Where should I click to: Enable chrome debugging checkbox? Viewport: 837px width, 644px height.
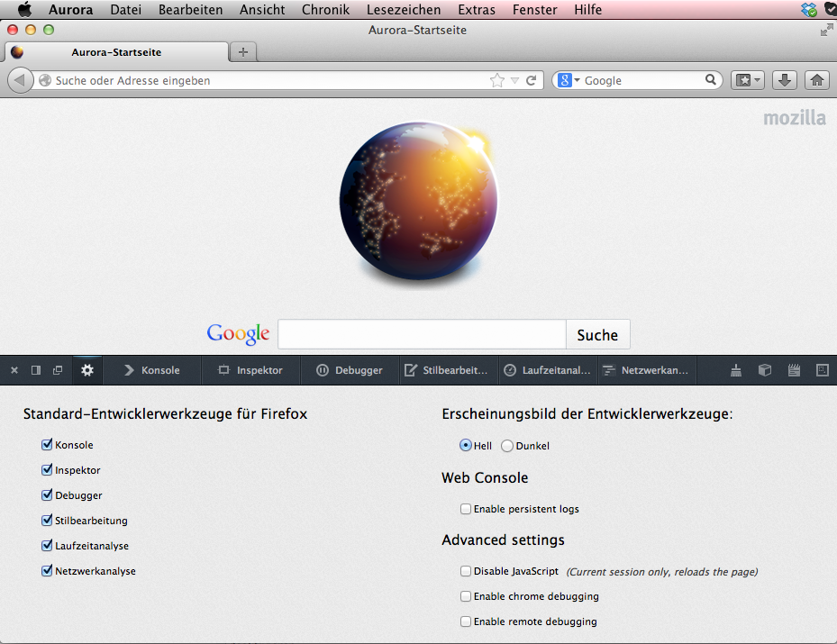point(466,596)
